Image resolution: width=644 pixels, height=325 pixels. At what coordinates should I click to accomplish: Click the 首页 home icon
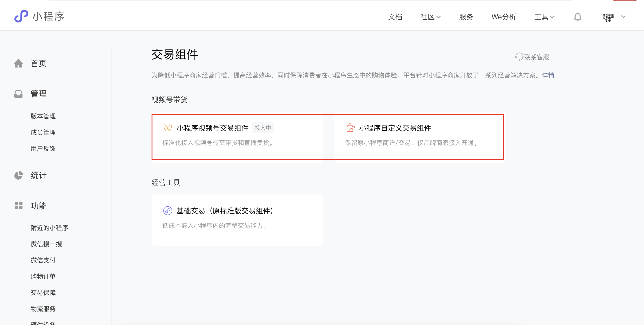tap(18, 63)
